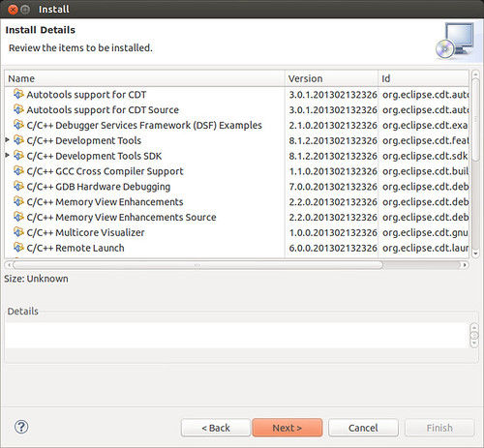Sort the list by the Name column header
Viewport: 484px width, 448px height.
tap(144, 78)
